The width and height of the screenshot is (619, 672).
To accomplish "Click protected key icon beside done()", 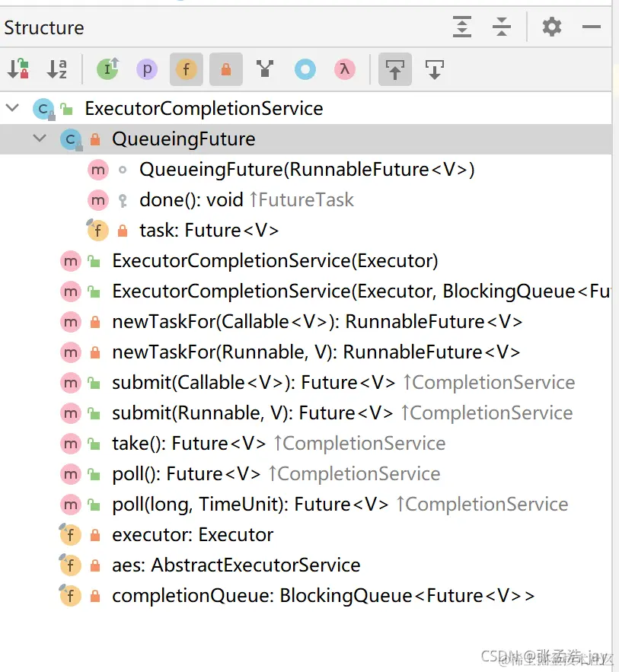I will pos(123,200).
